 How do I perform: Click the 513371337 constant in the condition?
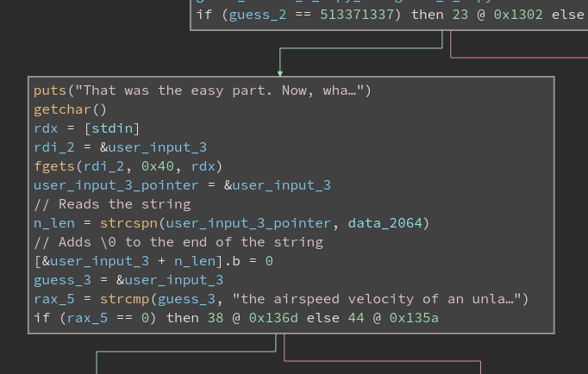click(356, 15)
